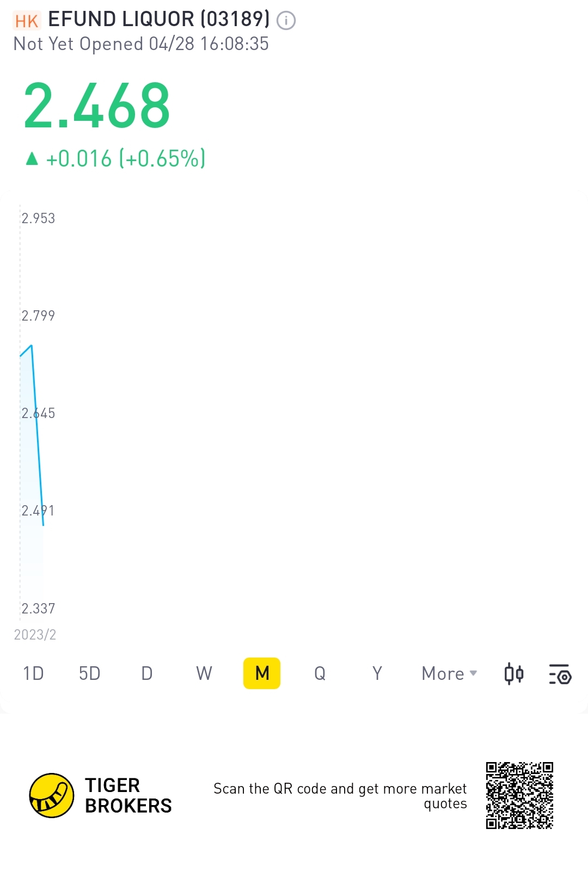
Task: Open the chart indicator settings icon
Action: pyautogui.click(x=560, y=674)
